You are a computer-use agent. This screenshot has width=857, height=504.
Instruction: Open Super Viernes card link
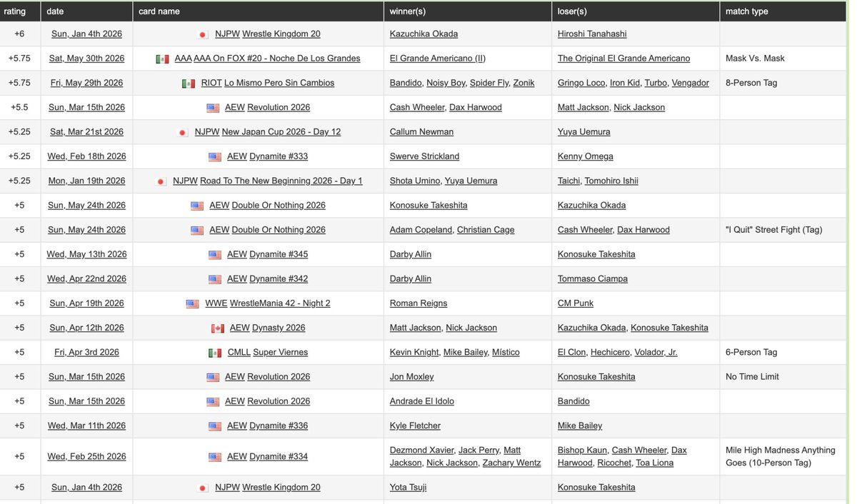point(280,353)
